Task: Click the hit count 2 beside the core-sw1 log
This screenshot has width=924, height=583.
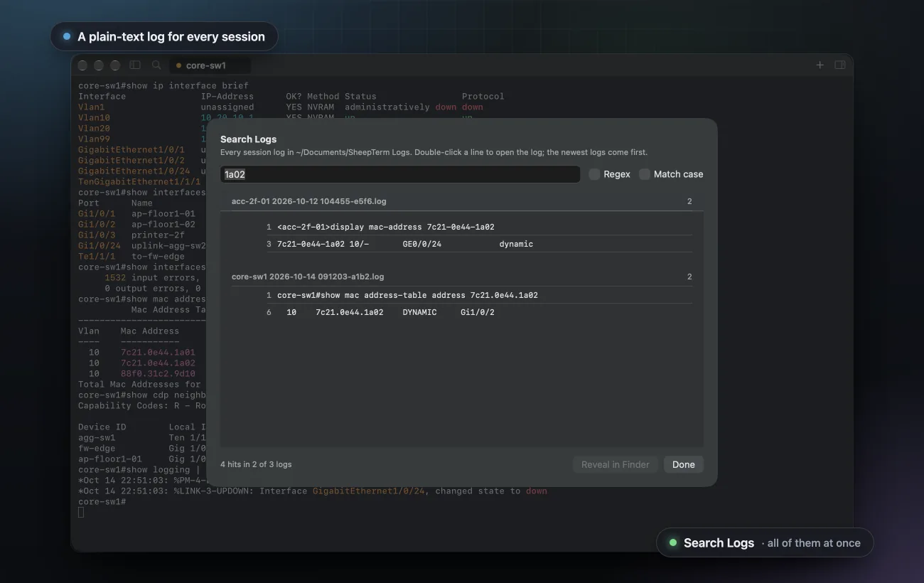Action: [x=689, y=277]
